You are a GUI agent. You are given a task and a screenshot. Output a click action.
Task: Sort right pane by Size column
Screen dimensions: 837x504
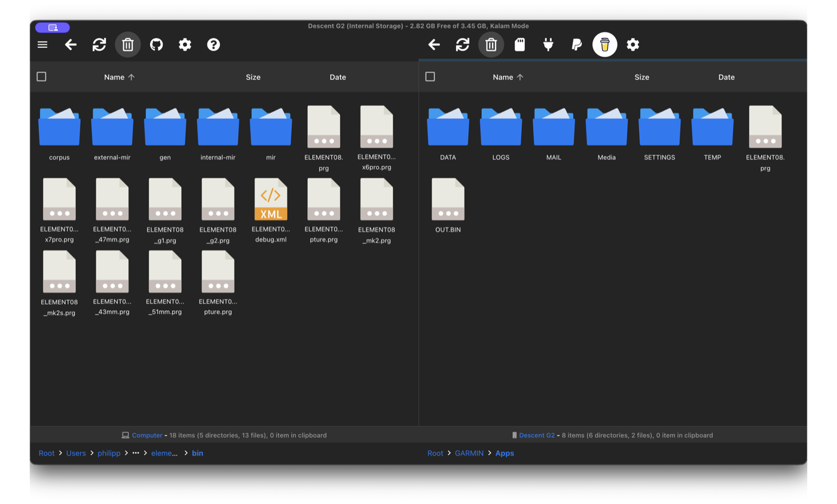point(642,77)
